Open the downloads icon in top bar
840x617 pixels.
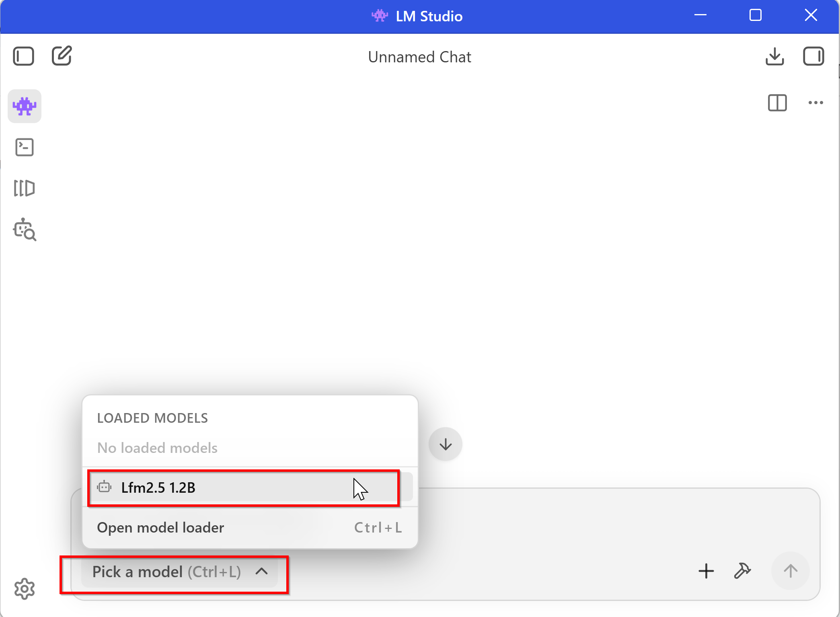coord(774,56)
